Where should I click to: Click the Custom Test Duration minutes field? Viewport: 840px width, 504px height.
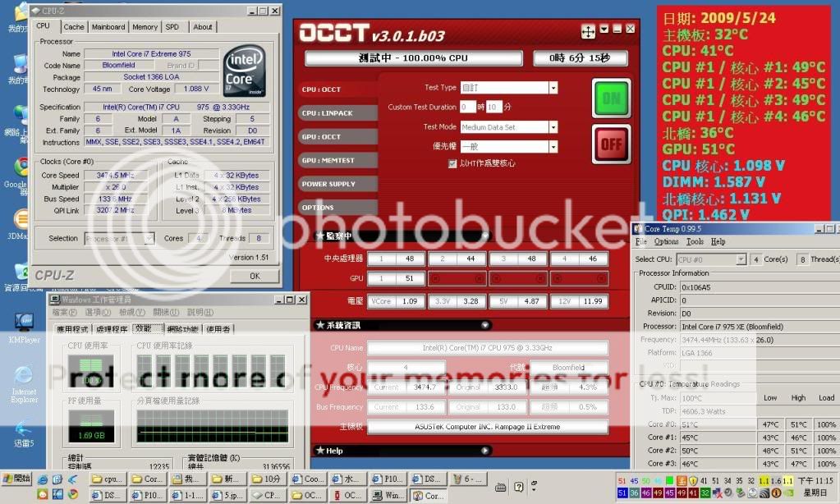494,107
